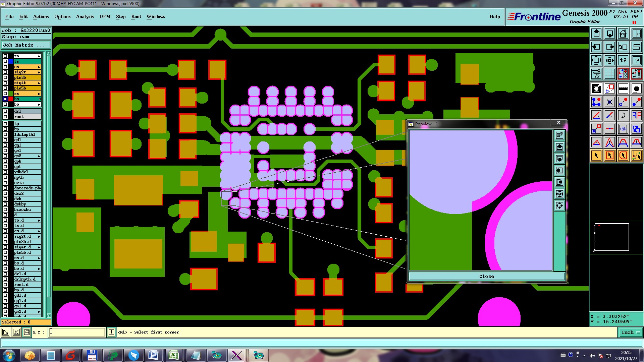Toggle the 'cs' layer checkbox

pyautogui.click(x=5, y=67)
